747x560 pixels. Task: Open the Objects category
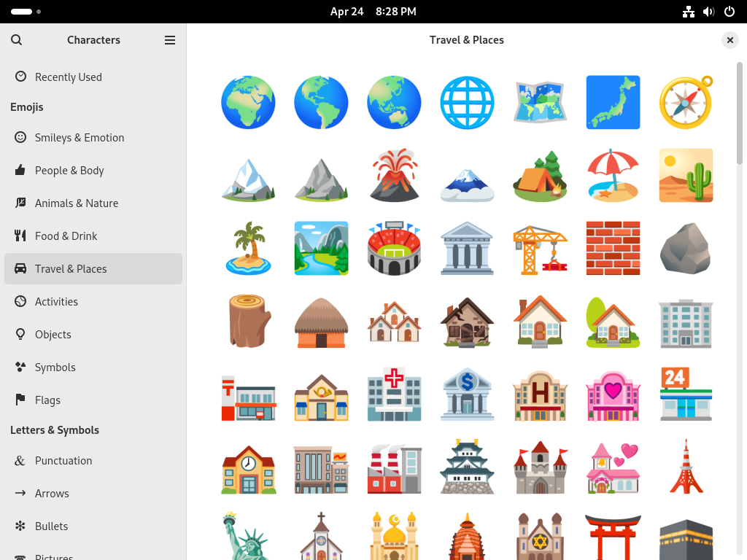click(93, 335)
